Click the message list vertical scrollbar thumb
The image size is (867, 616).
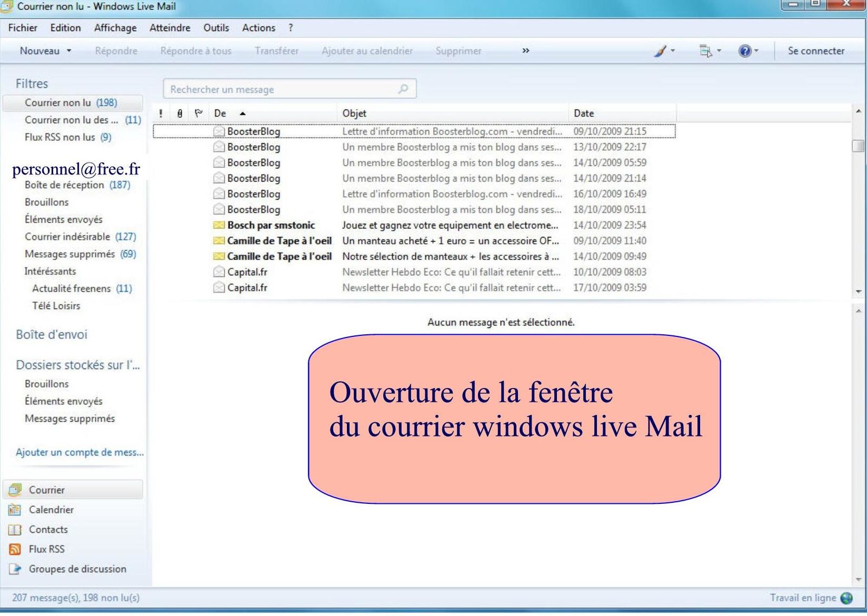858,146
